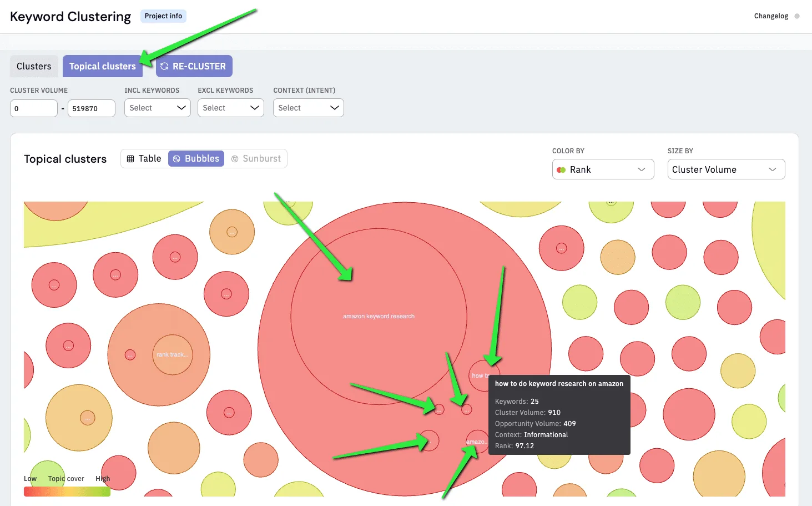This screenshot has height=506, width=812.
Task: Switch view to Table
Action: 144,159
